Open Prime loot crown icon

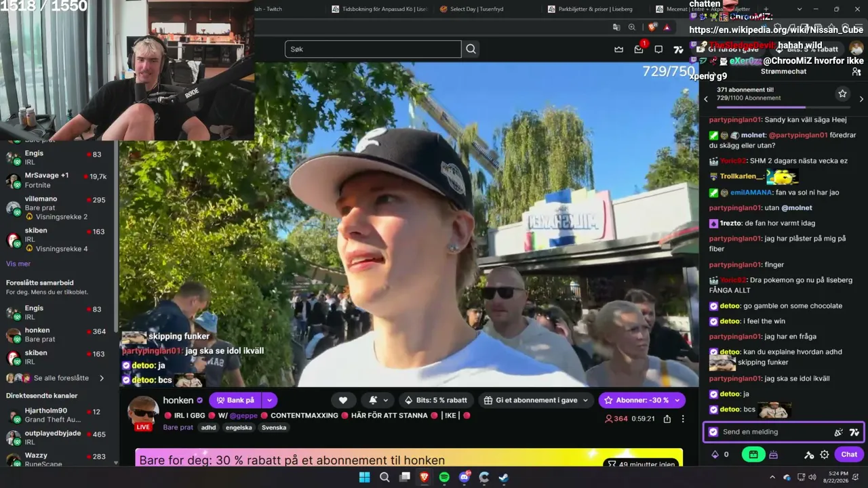618,49
